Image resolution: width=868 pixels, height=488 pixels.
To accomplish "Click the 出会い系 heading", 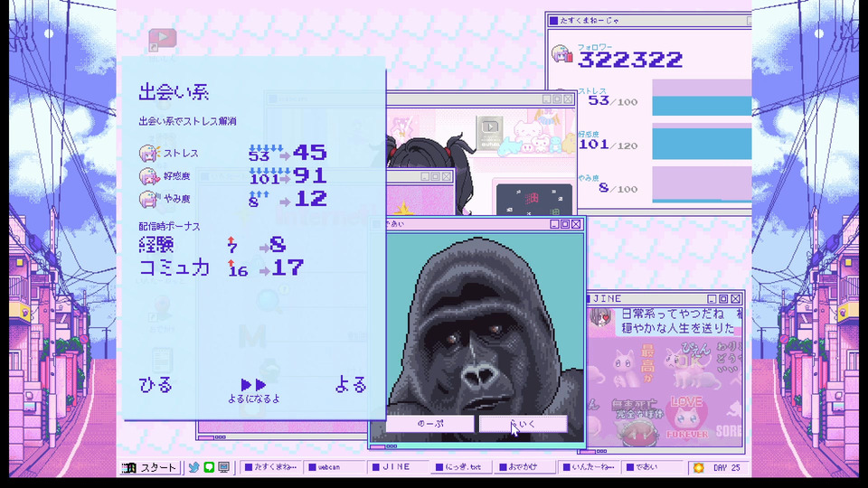I will tap(174, 92).
